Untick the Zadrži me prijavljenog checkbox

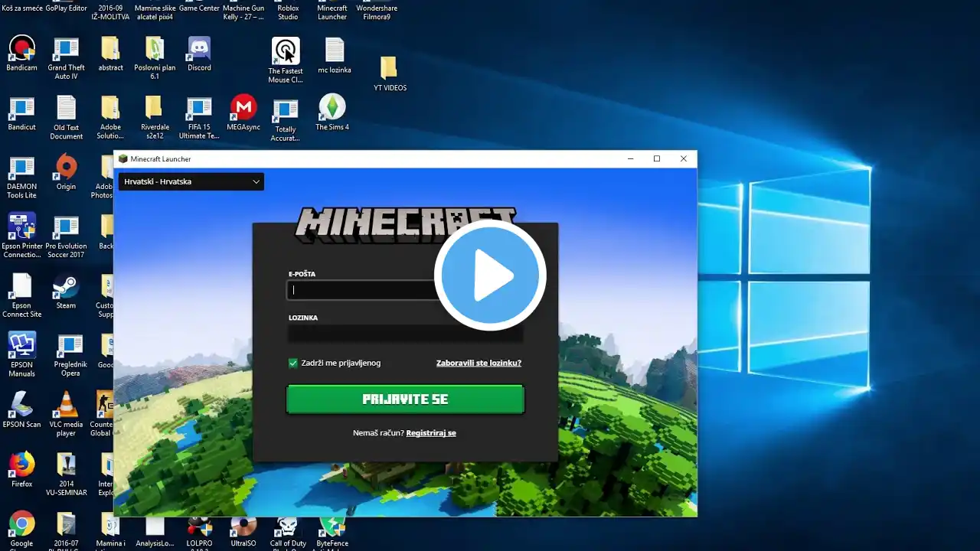click(292, 363)
